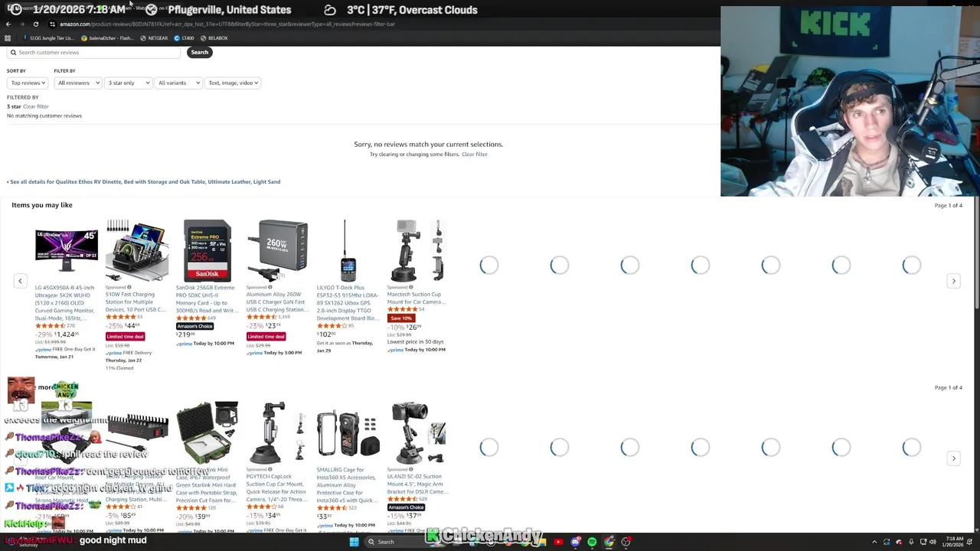The height and width of the screenshot is (551, 980).
Task: Click Limited time deal badge on 510W charger
Action: [x=125, y=337]
